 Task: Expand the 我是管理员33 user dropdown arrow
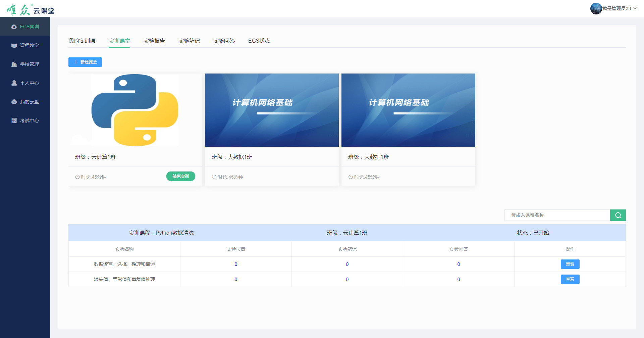(x=635, y=8)
